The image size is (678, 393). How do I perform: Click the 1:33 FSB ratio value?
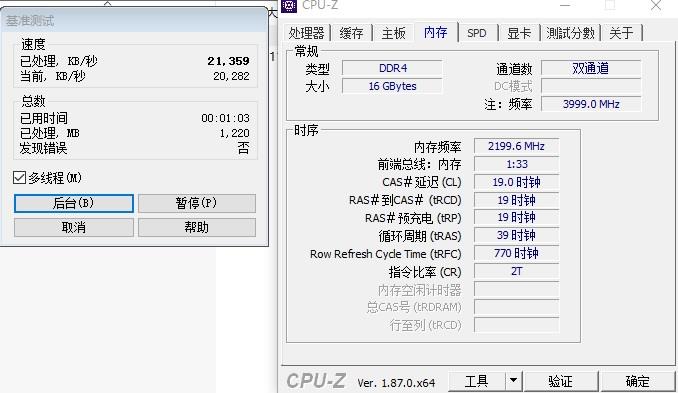tap(516, 164)
